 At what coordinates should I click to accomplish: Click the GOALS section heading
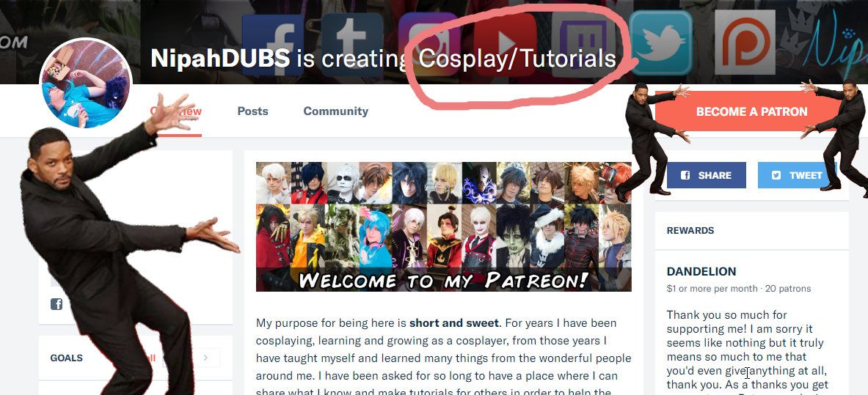tap(67, 358)
